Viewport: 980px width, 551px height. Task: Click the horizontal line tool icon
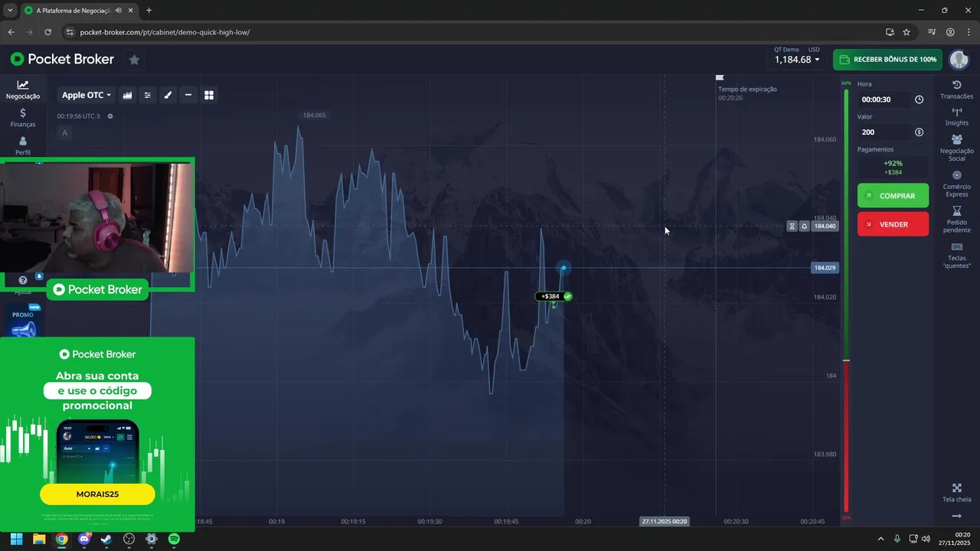[x=188, y=95]
